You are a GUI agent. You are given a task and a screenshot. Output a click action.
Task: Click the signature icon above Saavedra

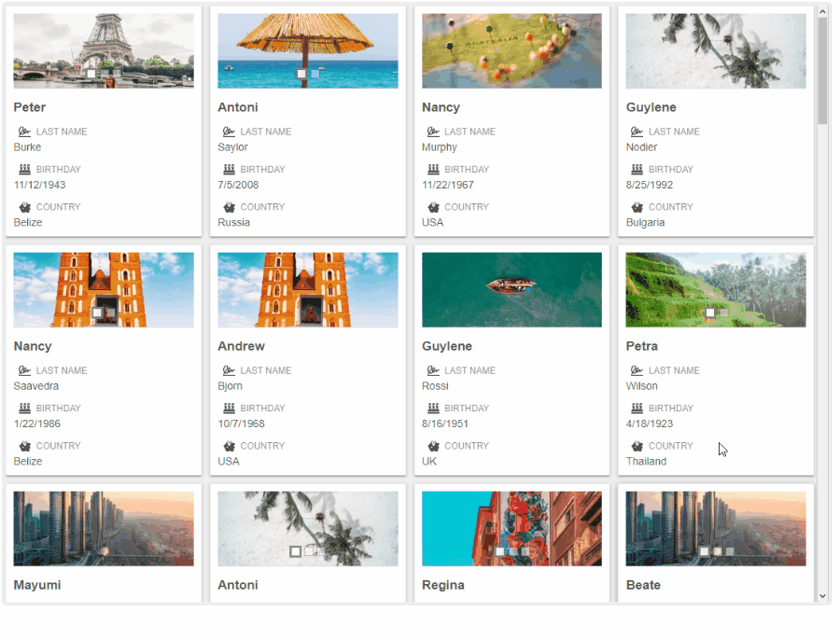coord(24,370)
